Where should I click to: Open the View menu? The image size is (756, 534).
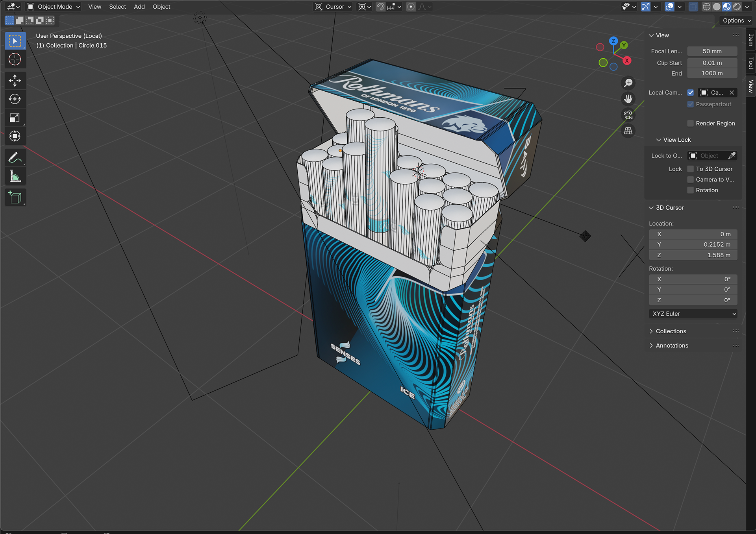(94, 7)
